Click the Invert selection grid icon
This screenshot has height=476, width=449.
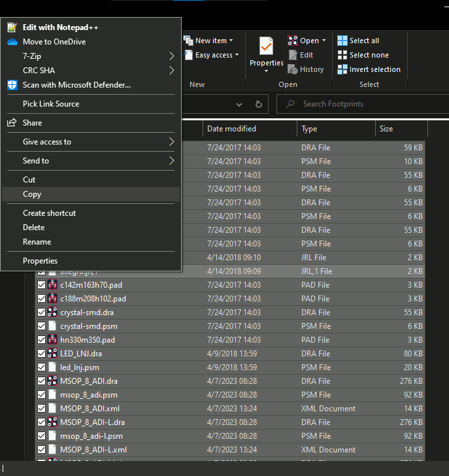click(x=342, y=69)
